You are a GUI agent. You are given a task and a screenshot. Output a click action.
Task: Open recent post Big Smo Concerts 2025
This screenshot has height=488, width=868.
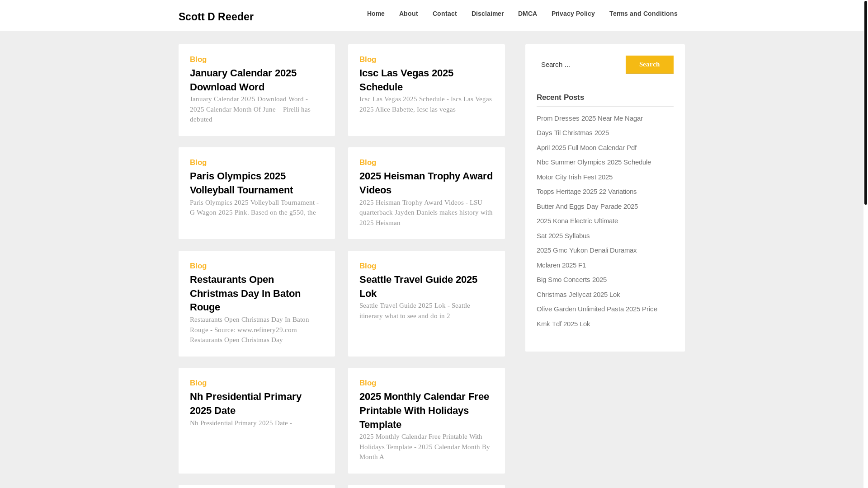[x=571, y=280]
